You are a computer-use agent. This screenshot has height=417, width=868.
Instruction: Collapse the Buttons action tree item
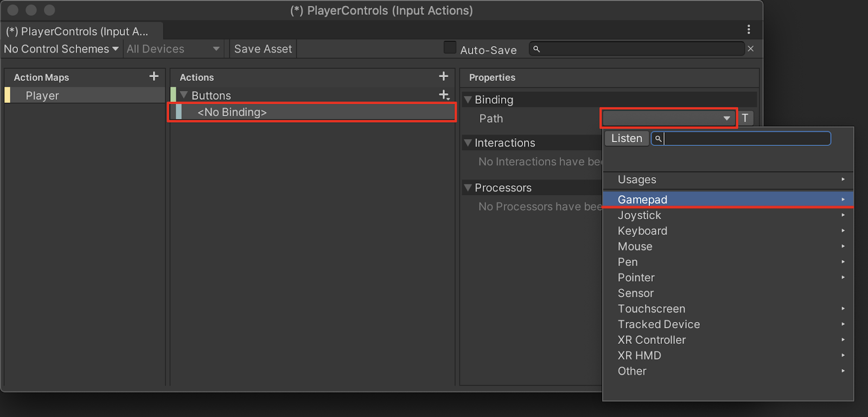coord(184,95)
